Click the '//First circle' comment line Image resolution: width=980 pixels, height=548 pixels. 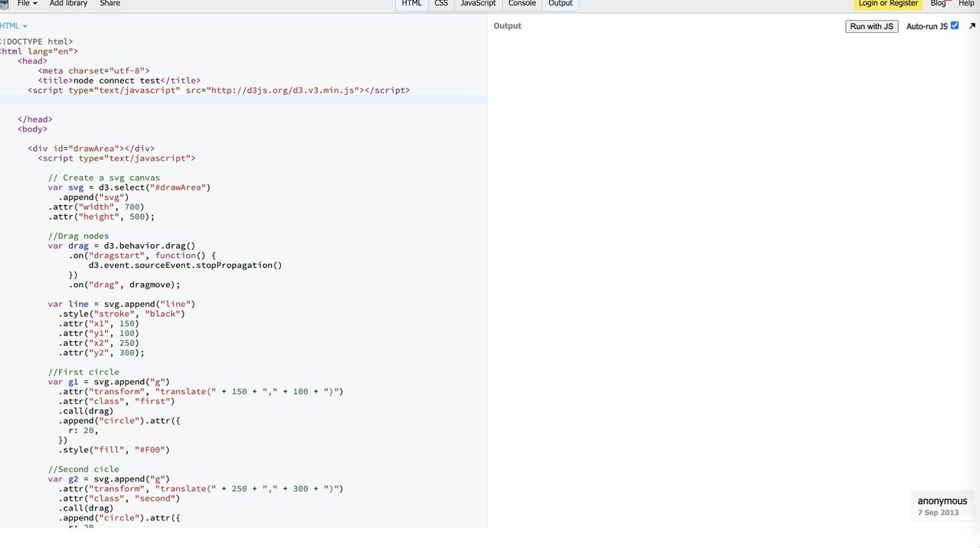pyautogui.click(x=83, y=372)
